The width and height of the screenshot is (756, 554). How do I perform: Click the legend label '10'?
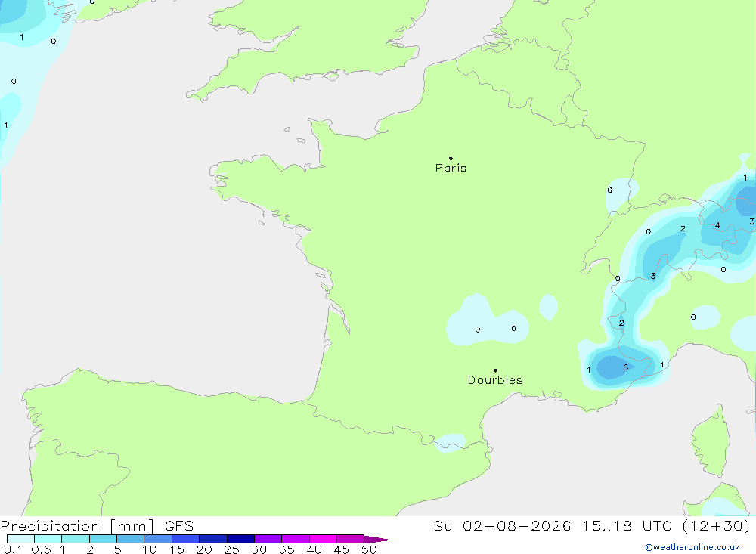(x=150, y=549)
